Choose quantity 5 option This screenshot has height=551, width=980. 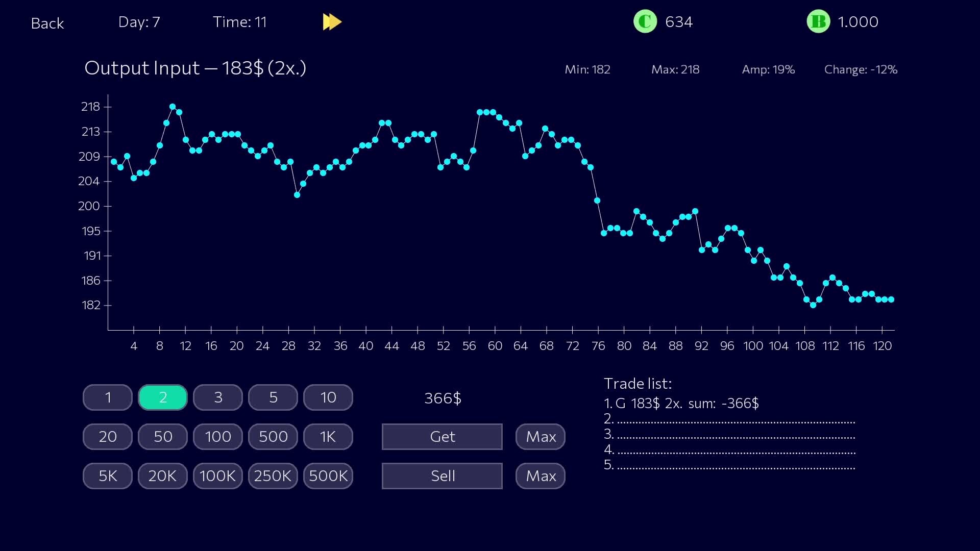(x=273, y=397)
